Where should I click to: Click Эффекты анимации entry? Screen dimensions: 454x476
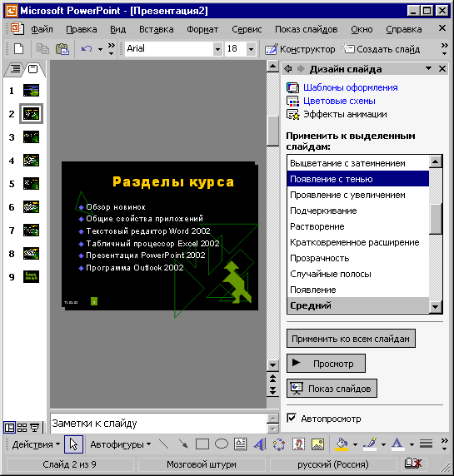(x=345, y=114)
